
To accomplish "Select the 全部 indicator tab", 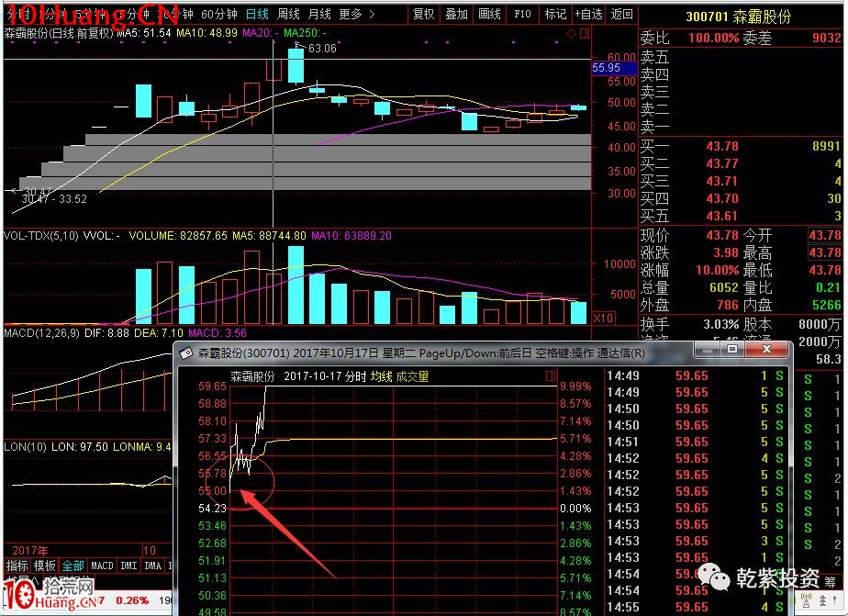I will (73, 566).
